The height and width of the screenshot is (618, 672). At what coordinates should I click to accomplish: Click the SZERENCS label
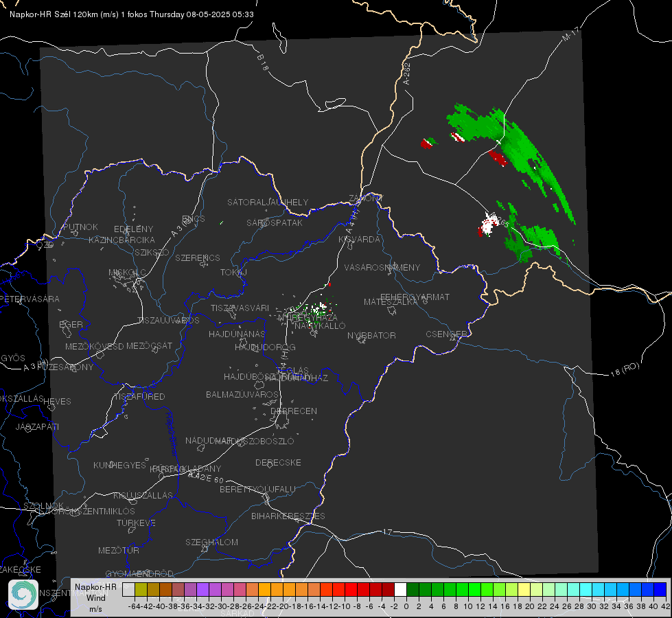(x=197, y=257)
